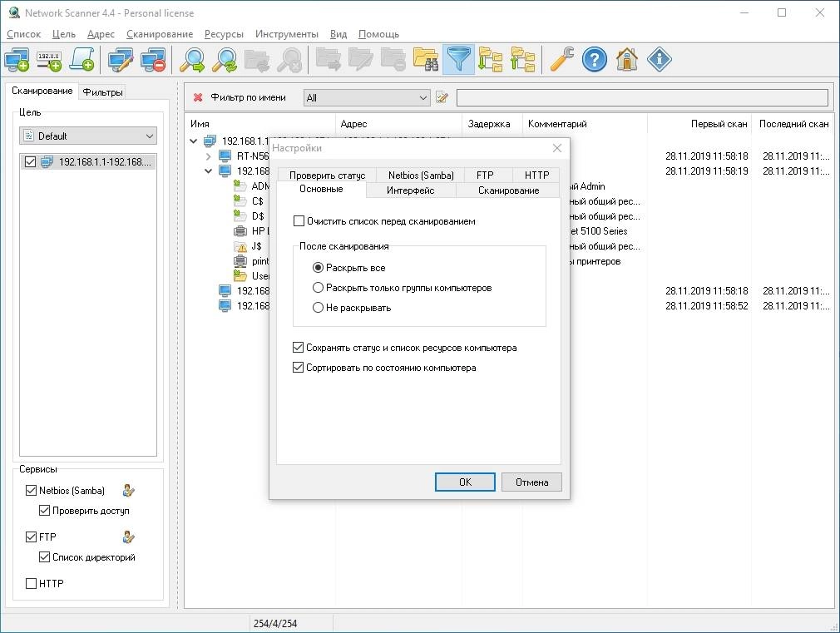840x633 pixels.
Task: Open the 'Сканирование' menu
Action: point(160,34)
